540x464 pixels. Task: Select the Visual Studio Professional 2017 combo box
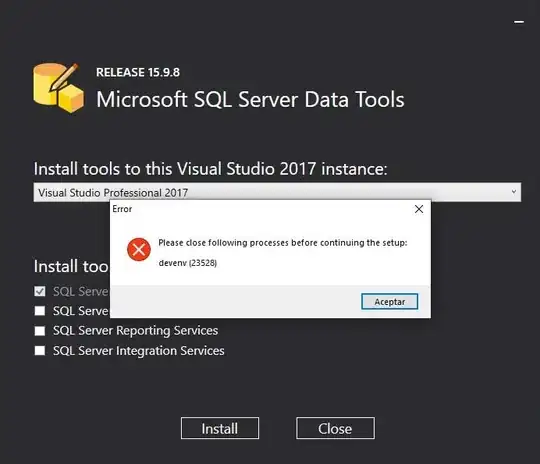pos(277,192)
